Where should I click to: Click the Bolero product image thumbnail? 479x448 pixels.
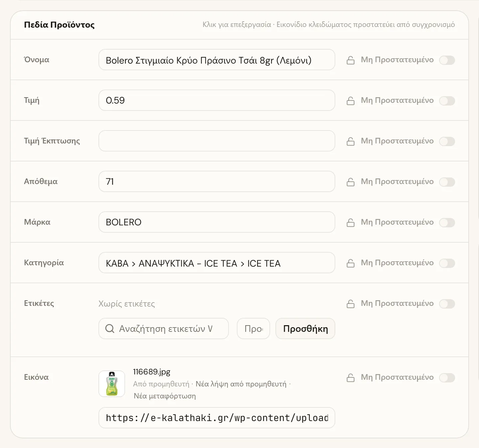point(112,384)
